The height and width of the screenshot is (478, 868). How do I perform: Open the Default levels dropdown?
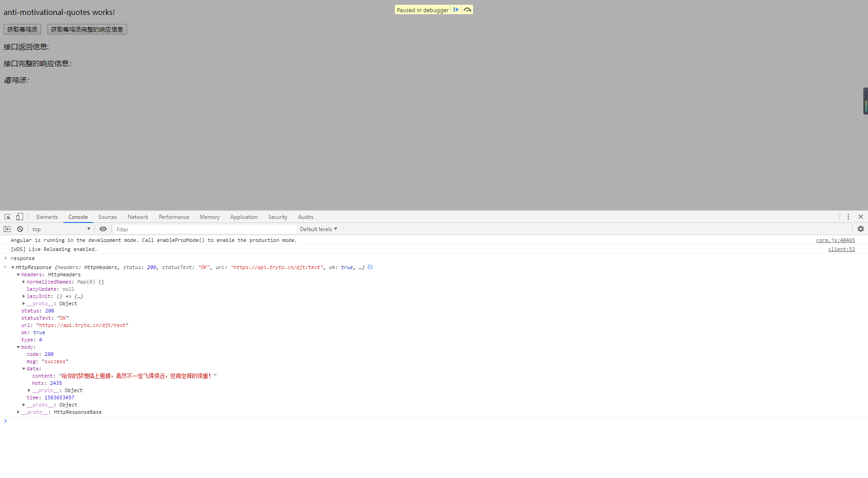(319, 229)
